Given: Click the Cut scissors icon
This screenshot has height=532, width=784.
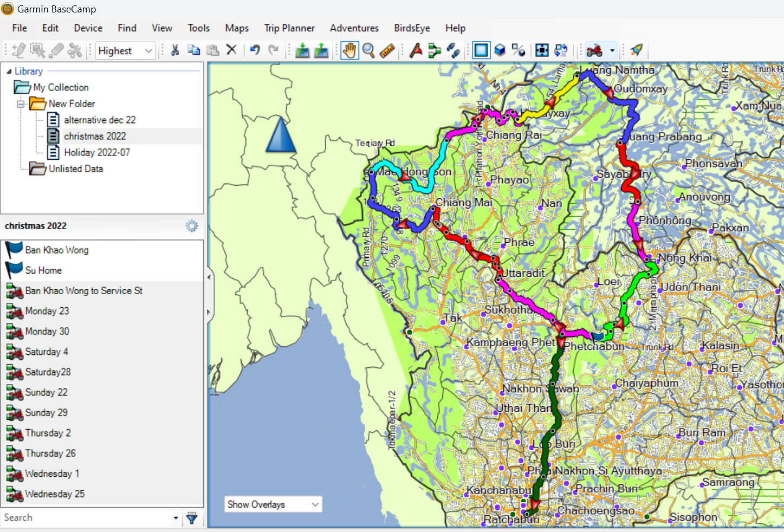Looking at the screenshot, I should click(175, 50).
